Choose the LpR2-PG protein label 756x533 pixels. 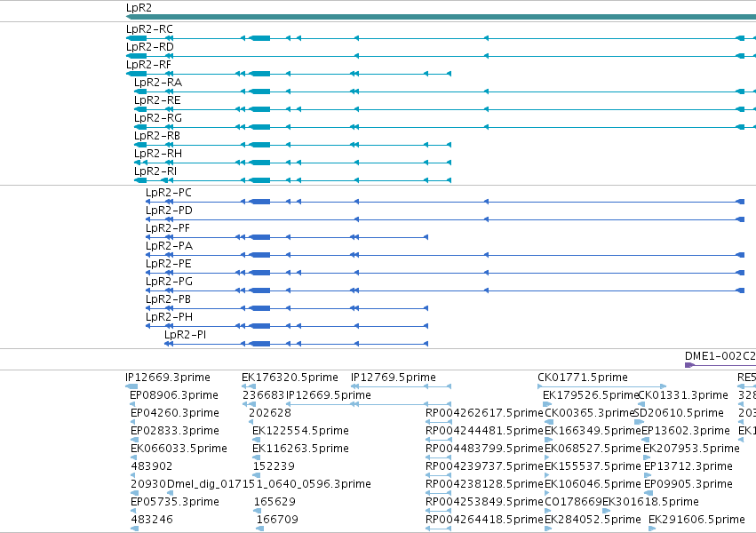[x=169, y=282]
